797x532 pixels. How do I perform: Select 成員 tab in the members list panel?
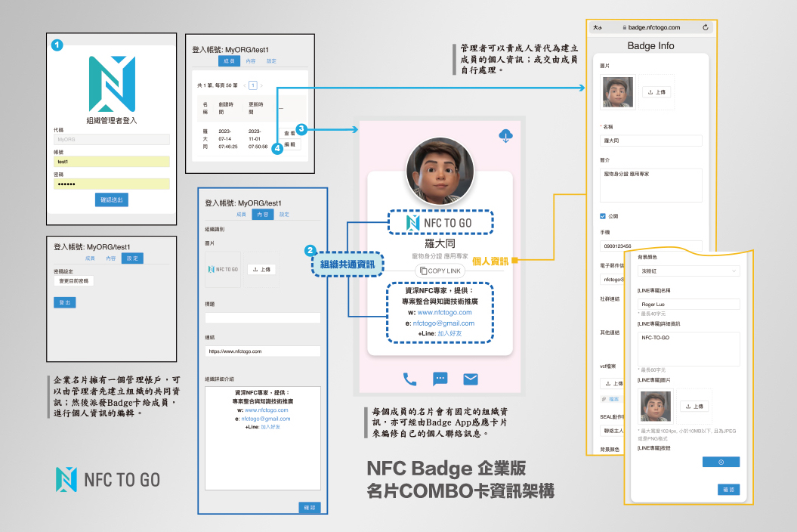pos(229,61)
